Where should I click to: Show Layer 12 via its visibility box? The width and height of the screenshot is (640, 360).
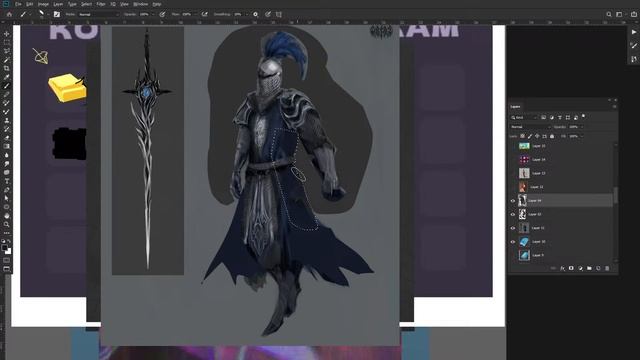pyautogui.click(x=513, y=187)
